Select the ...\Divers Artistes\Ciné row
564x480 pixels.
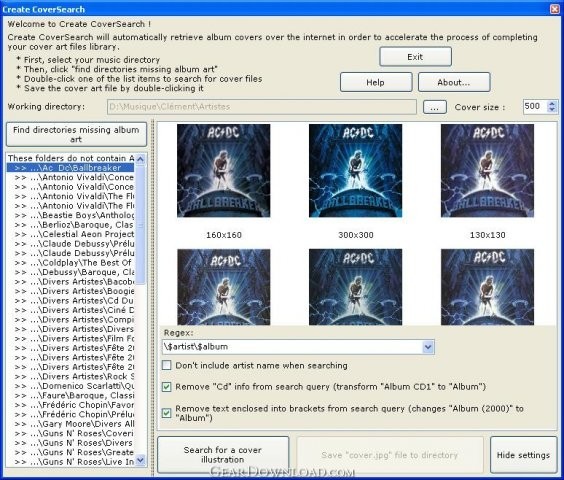tap(71, 310)
